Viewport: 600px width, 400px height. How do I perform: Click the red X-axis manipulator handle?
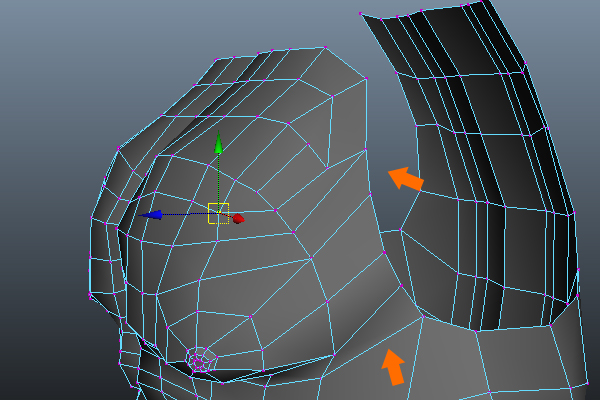238,219
